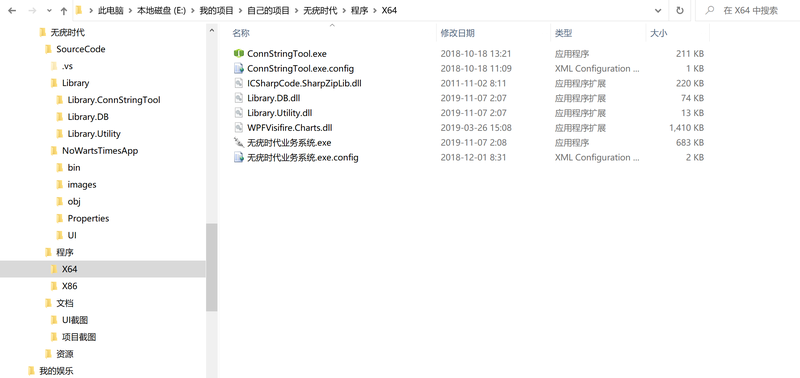Click the obj folder icon in tree
Viewport: 800px width, 378px height.
pyautogui.click(x=59, y=201)
